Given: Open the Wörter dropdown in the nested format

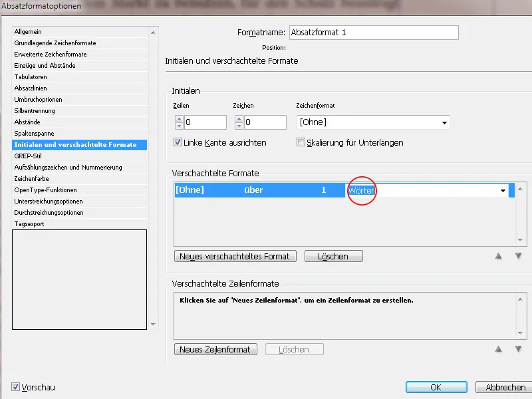Looking at the screenshot, I should click(503, 190).
